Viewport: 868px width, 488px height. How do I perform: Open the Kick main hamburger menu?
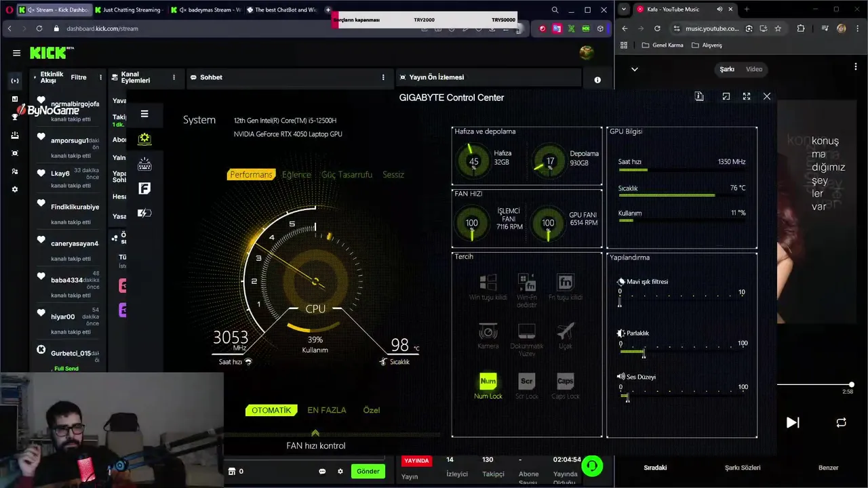click(x=16, y=53)
